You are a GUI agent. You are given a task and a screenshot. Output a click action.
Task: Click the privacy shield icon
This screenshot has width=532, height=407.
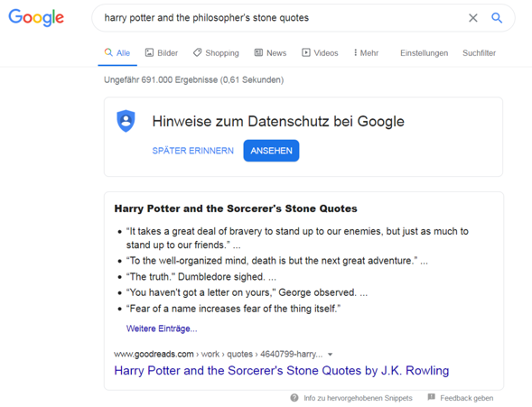[126, 121]
